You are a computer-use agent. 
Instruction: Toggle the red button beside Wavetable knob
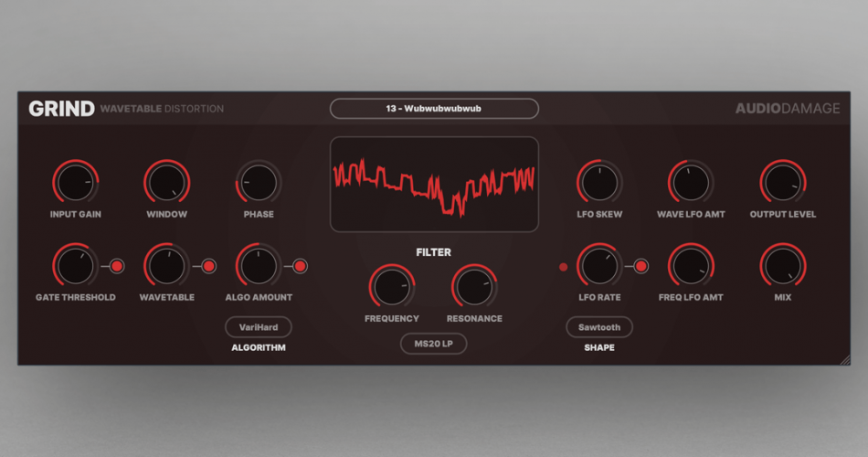208,267
